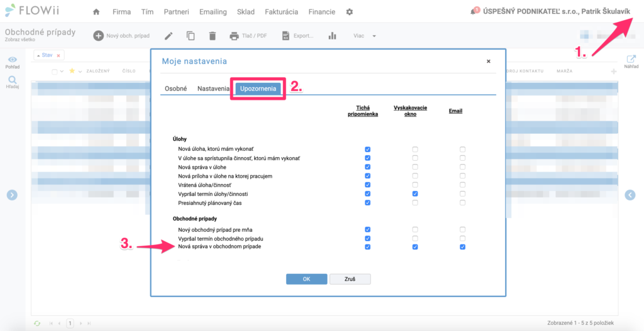Open the Emailing menu

click(x=213, y=12)
